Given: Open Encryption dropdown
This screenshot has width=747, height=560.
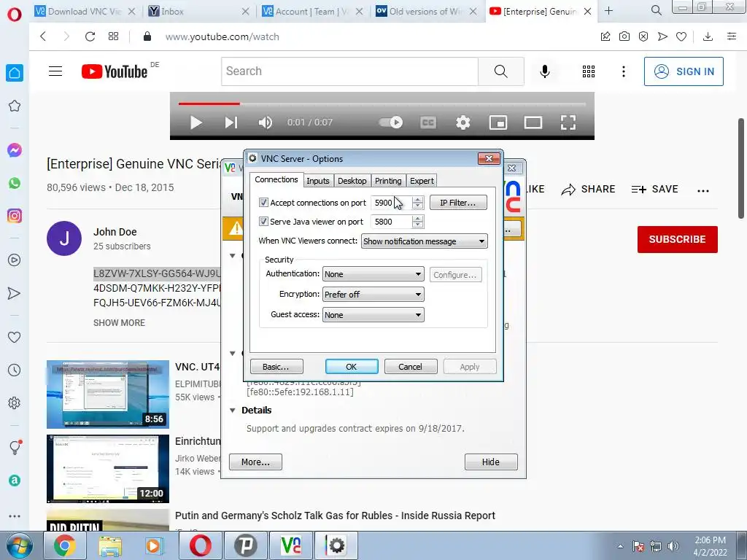Looking at the screenshot, I should (x=373, y=295).
